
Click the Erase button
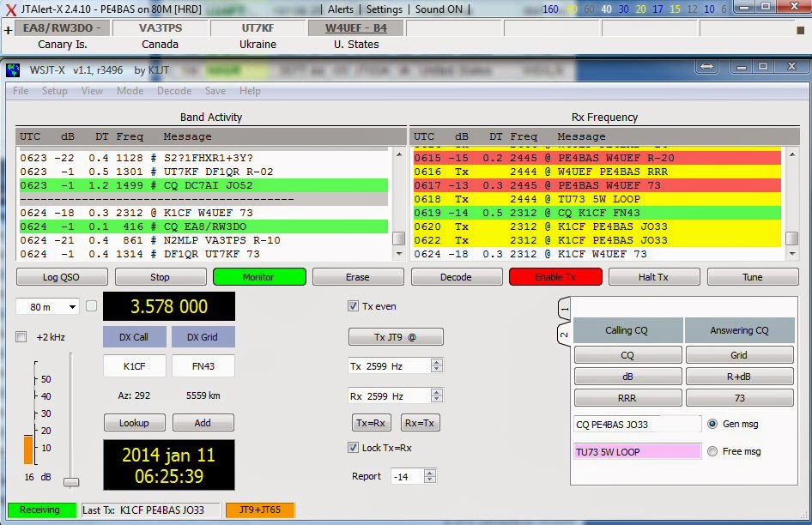click(358, 277)
